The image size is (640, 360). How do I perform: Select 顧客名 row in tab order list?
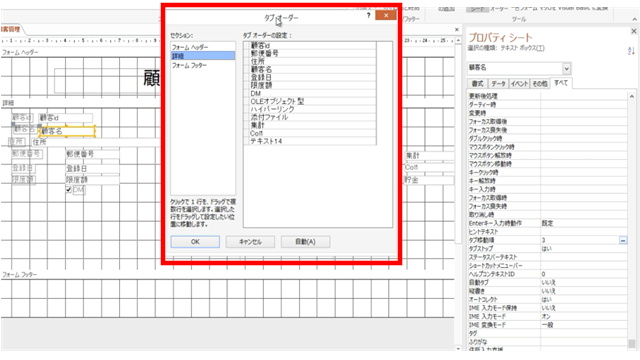[310, 69]
